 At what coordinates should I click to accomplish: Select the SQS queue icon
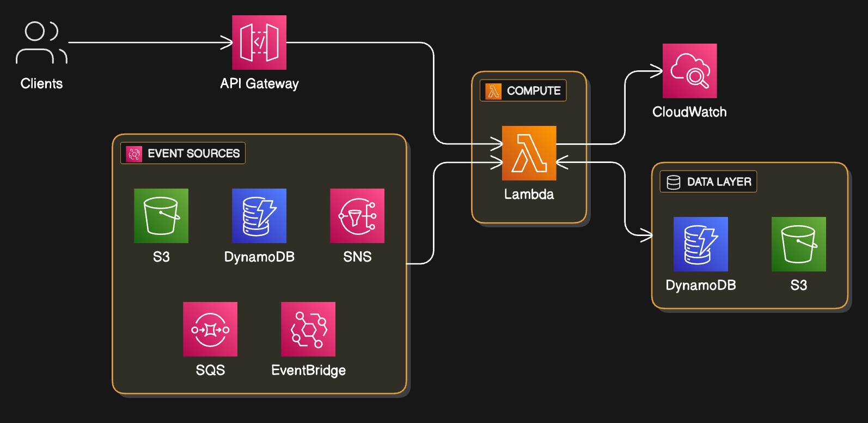(x=210, y=329)
